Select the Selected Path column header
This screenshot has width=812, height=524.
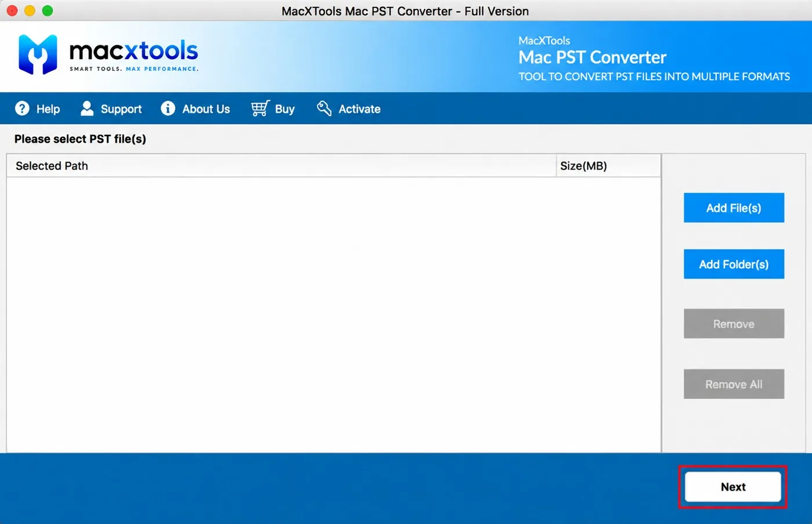(281, 166)
